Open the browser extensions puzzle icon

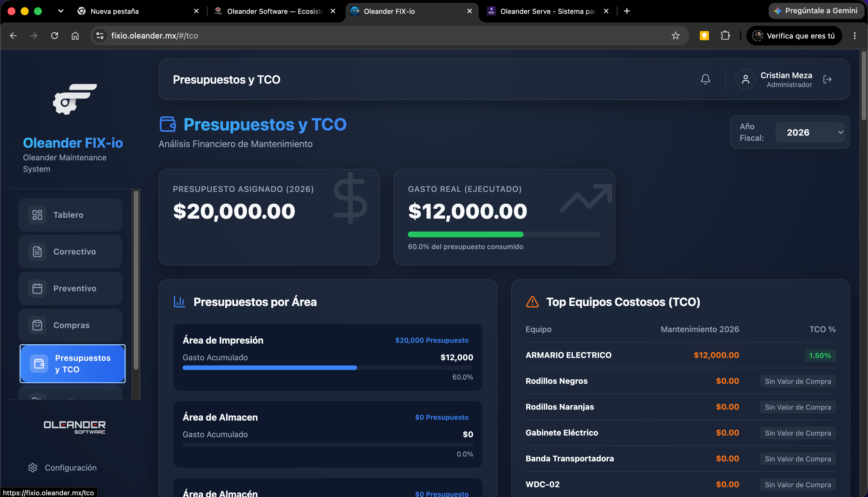point(725,36)
